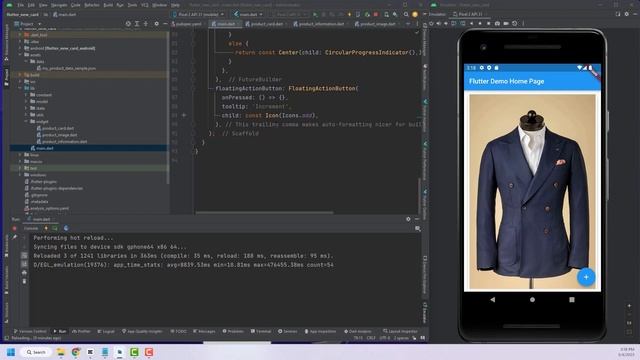Open the Terminal tool window

tap(261, 331)
